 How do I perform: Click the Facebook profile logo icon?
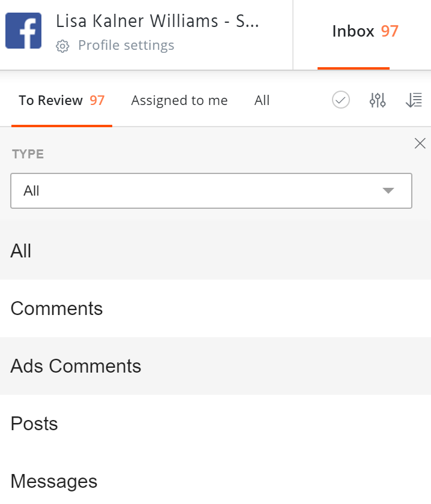coord(23,31)
